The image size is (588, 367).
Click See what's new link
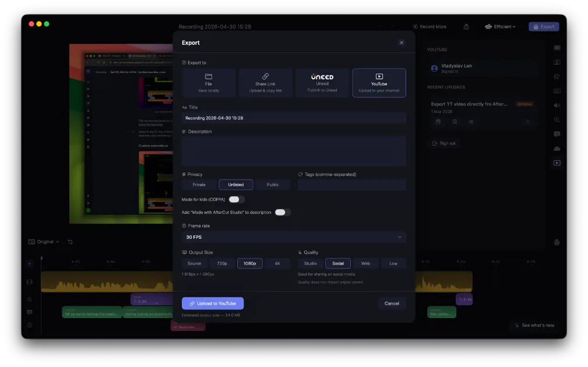[x=534, y=326]
